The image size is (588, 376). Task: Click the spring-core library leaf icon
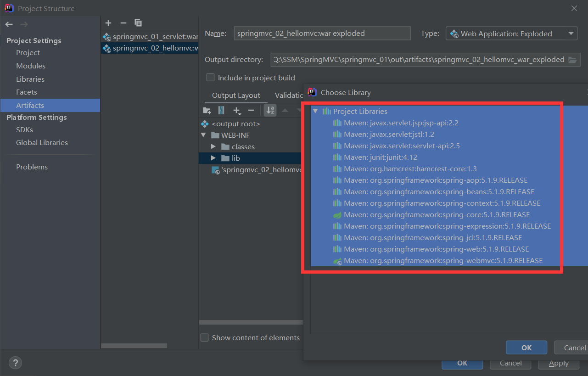point(337,215)
